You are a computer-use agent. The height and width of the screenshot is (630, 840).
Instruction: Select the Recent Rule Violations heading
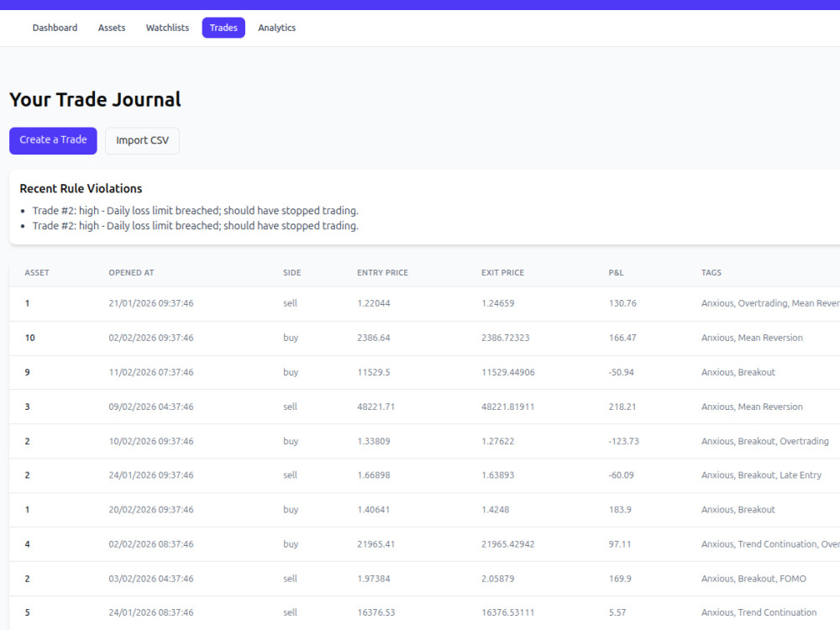(x=81, y=188)
